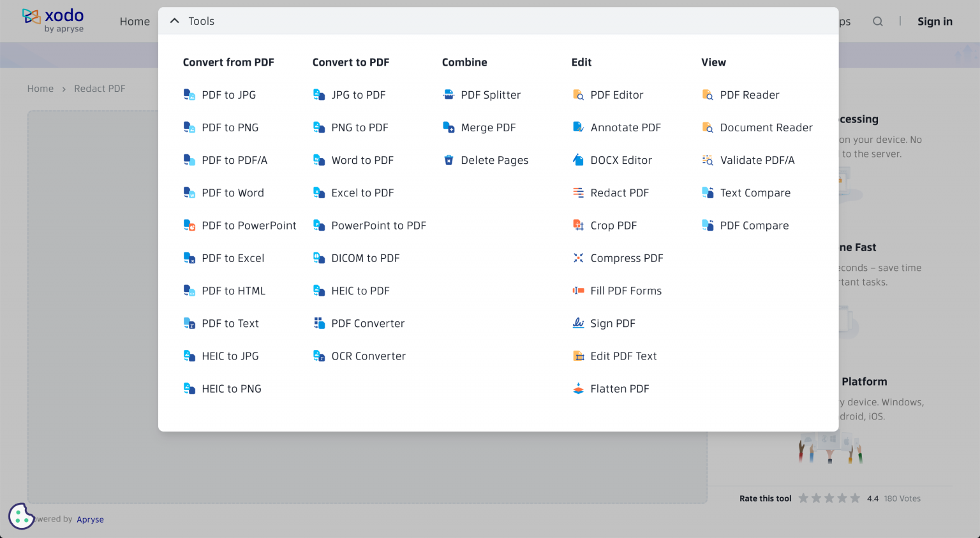The width and height of the screenshot is (980, 538).
Task: Click the Sign PDF signature icon
Action: [578, 323]
